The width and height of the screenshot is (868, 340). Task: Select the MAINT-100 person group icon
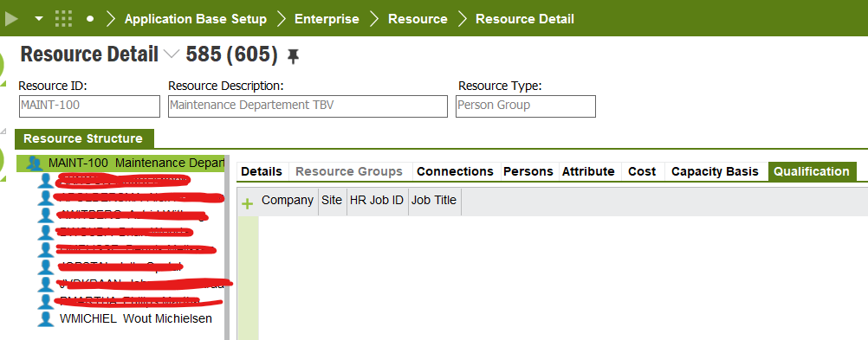[x=35, y=164]
